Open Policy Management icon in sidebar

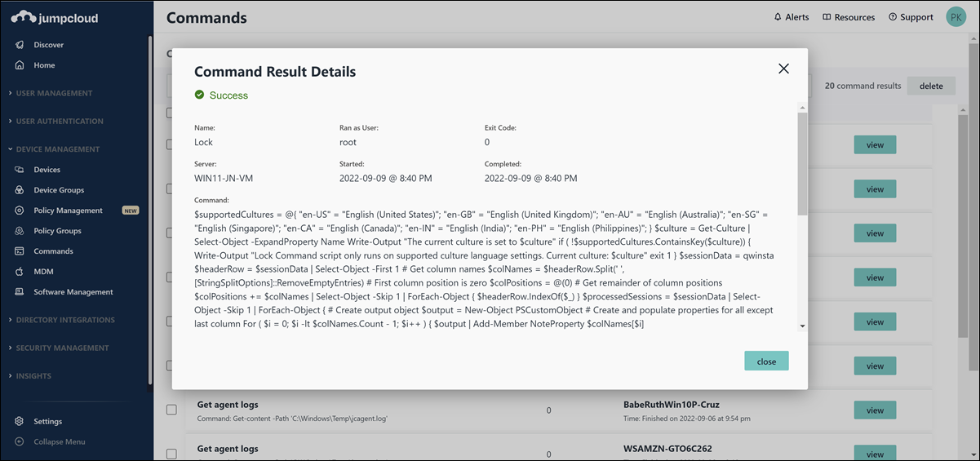(20, 211)
